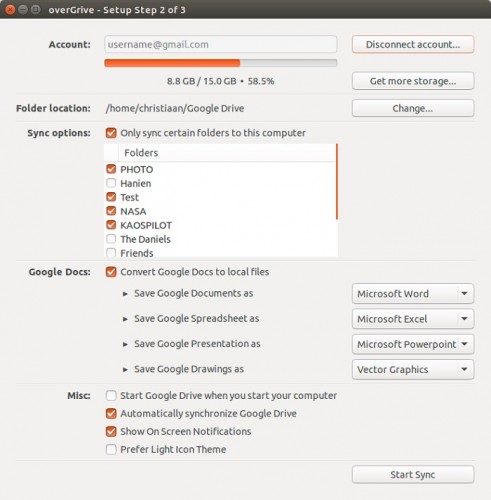Viewport: 491px width, 500px height.
Task: Click Get more storage button
Action: coord(413,81)
